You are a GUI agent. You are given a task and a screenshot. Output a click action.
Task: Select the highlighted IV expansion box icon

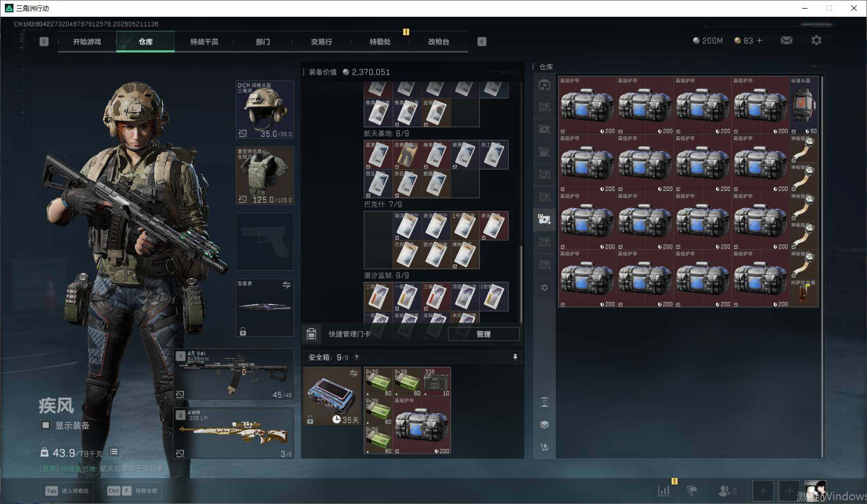pyautogui.click(x=544, y=219)
